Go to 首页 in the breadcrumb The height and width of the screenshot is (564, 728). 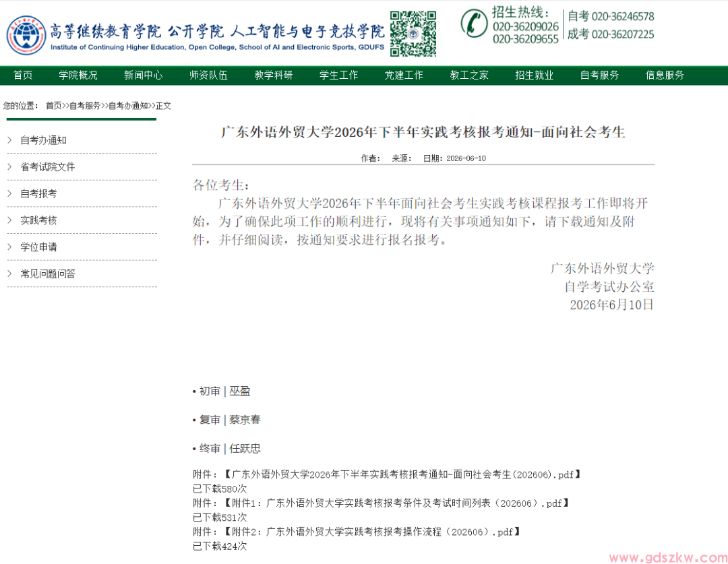tap(53, 106)
